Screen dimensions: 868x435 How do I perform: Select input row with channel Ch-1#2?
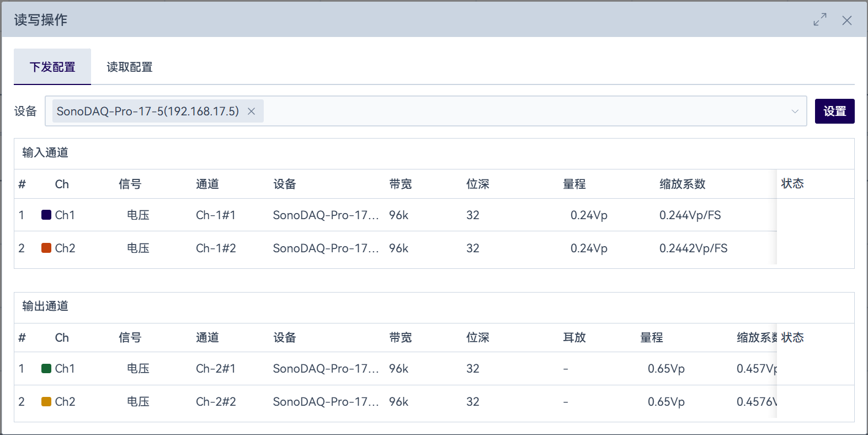[x=216, y=248]
